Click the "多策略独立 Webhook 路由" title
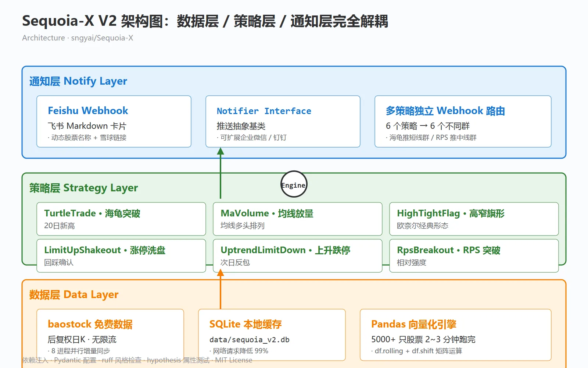The image size is (588, 368). coord(445,110)
